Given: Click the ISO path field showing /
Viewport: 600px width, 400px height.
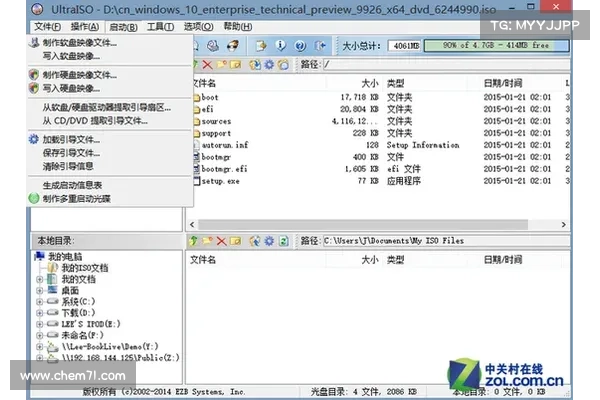Looking at the screenshot, I should click(446, 64).
